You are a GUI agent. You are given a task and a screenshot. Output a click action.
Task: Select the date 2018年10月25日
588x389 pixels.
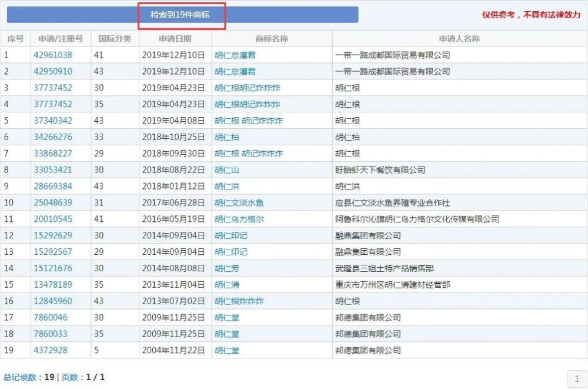coord(173,137)
